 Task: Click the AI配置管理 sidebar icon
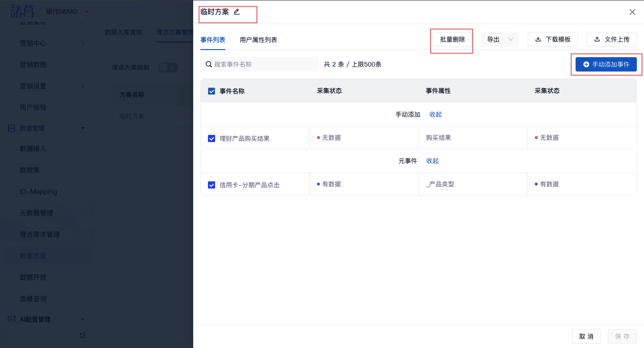[x=12, y=319]
